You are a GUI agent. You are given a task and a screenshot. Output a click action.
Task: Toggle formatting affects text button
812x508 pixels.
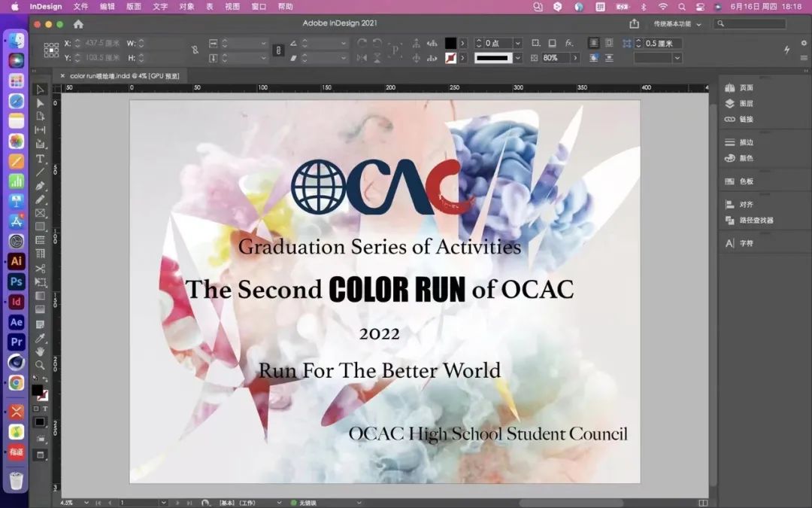[x=45, y=409]
